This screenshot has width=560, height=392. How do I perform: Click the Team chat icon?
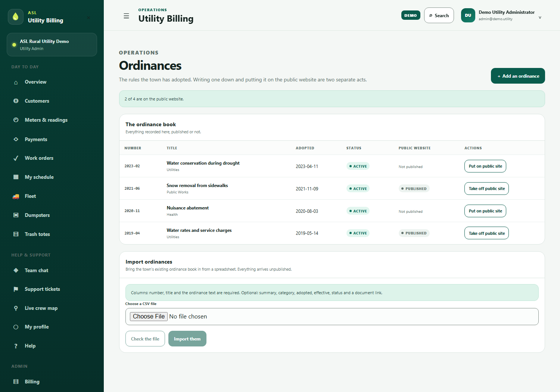coord(16,270)
